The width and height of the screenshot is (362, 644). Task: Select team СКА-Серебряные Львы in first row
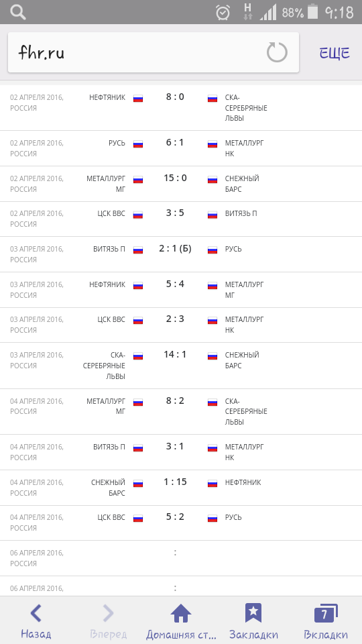(x=246, y=108)
